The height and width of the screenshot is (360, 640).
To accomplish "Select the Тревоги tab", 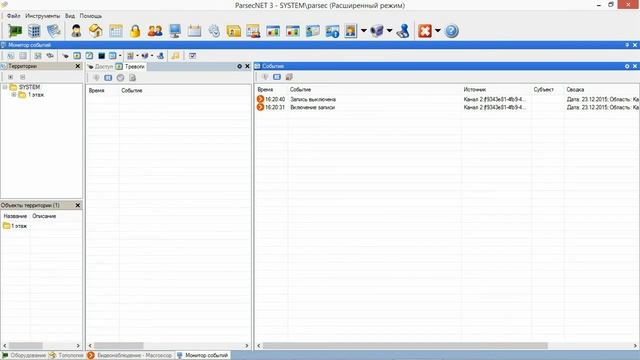I will pyautogui.click(x=131, y=67).
